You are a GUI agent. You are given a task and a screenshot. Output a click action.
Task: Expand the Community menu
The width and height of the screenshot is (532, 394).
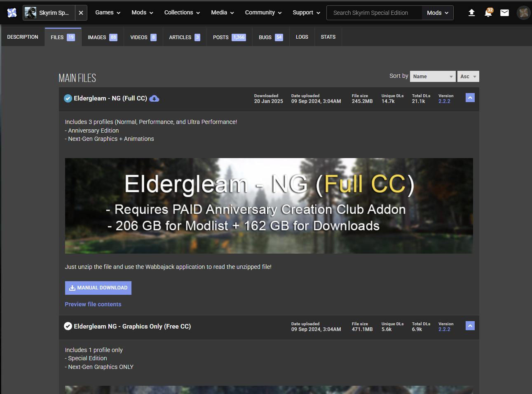(263, 13)
